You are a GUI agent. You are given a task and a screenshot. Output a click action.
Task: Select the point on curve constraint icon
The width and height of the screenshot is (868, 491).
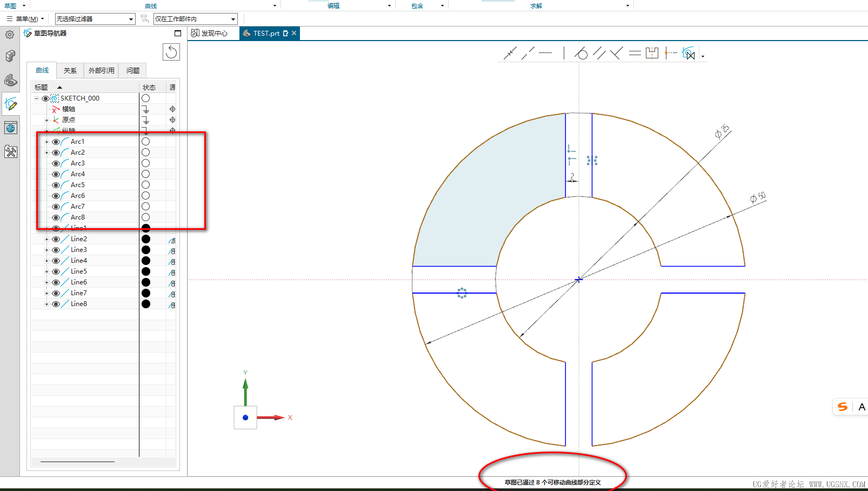671,53
